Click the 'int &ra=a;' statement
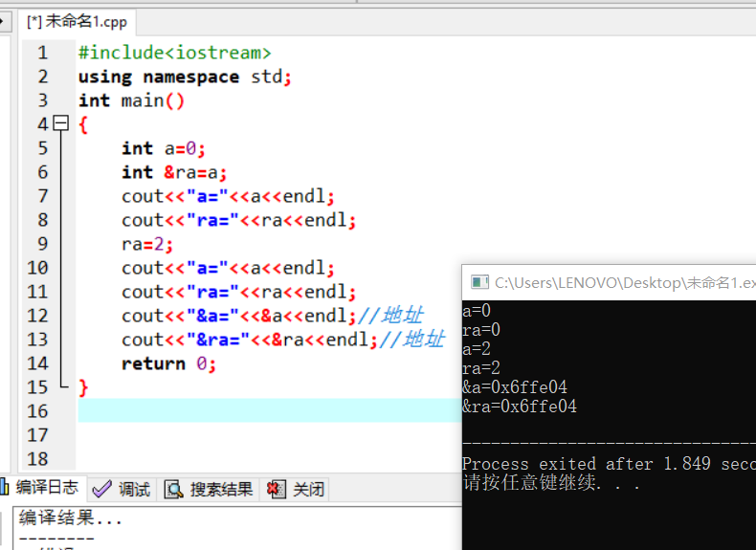Screen dimensions: 756x550 [x=174, y=172]
